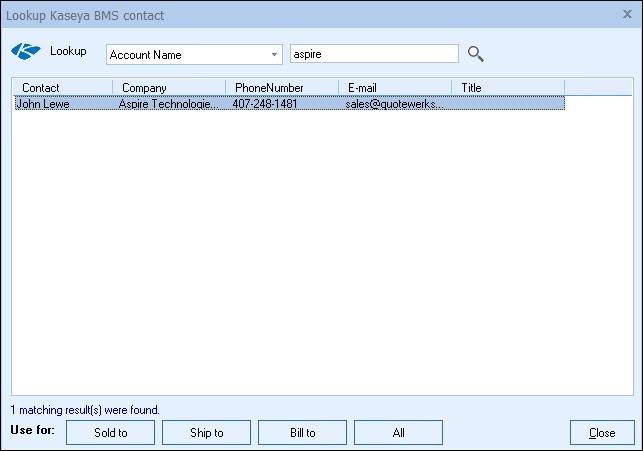This screenshot has height=451, width=643.
Task: Select the Aspire Technologie... company cell
Action: pyautogui.click(x=169, y=104)
